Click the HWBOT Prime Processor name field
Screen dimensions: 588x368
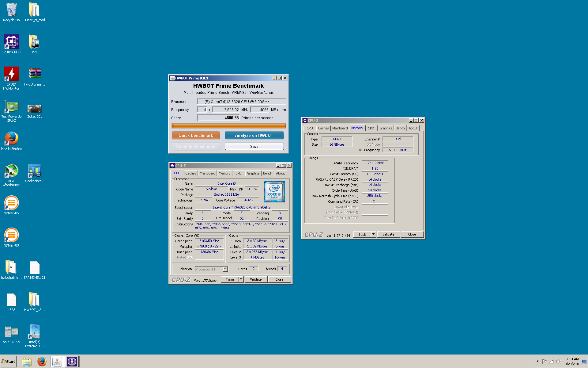241,102
